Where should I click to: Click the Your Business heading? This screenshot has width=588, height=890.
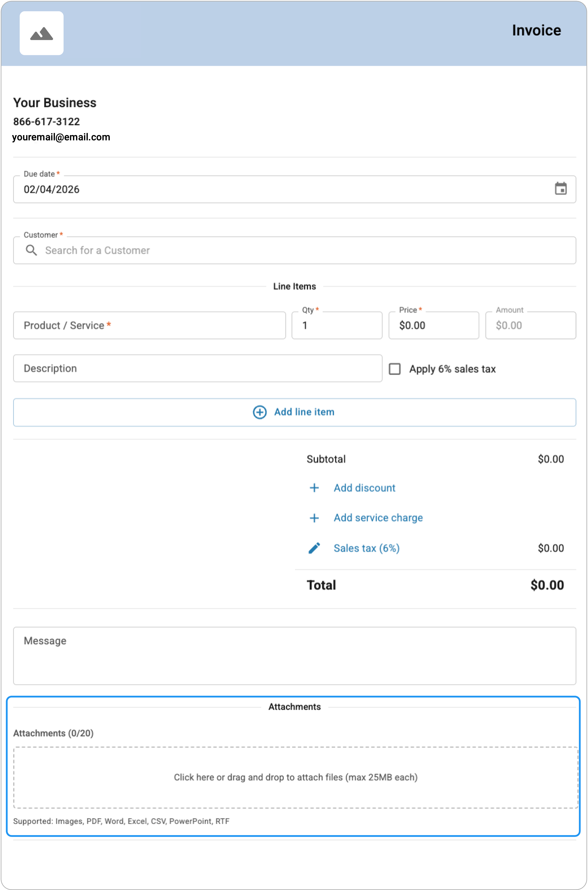click(x=55, y=103)
